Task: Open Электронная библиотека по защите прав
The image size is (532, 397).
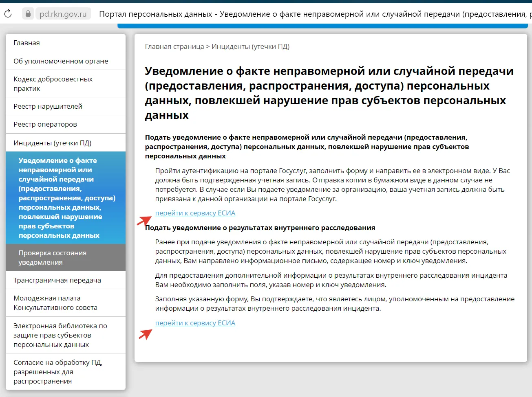Action: coord(60,335)
